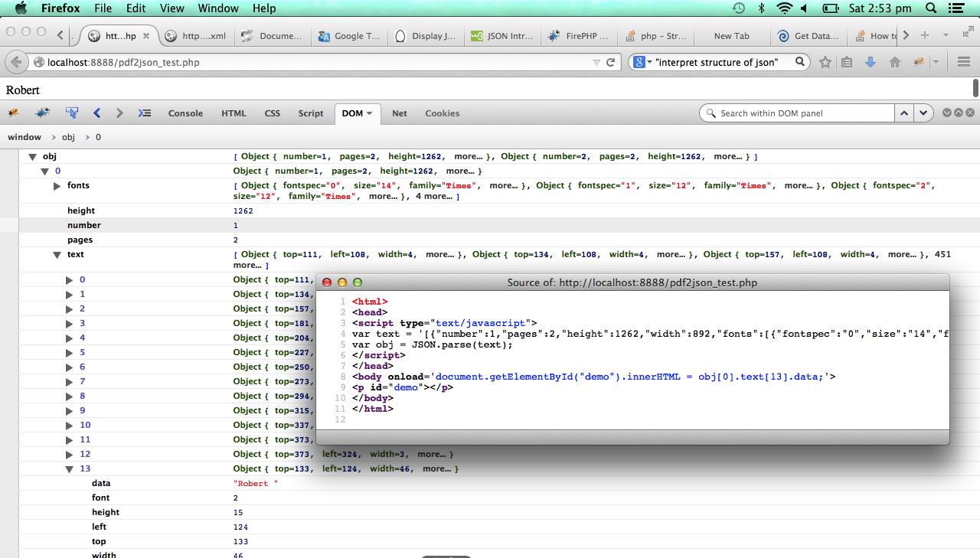Collapse the text node
Image resolution: width=980 pixels, height=558 pixels.
click(57, 255)
